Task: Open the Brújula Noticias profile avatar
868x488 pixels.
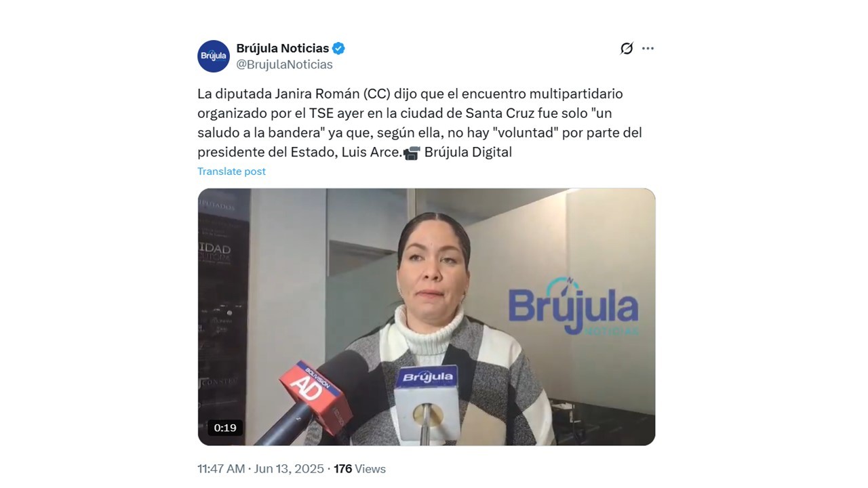Action: (x=214, y=56)
